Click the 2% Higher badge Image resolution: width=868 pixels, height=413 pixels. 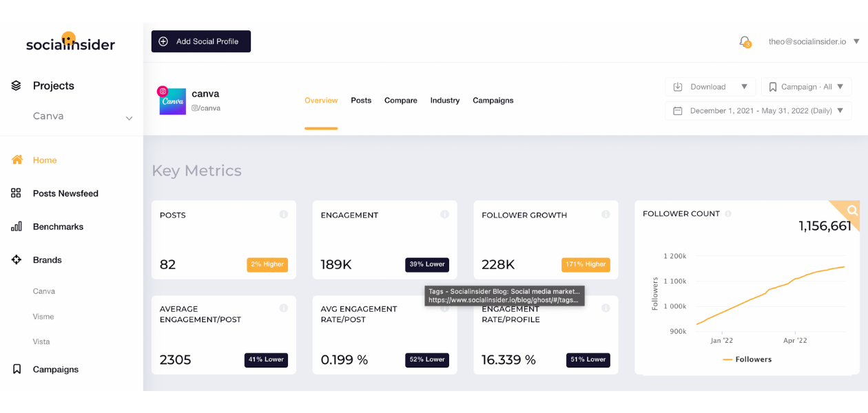point(267,264)
